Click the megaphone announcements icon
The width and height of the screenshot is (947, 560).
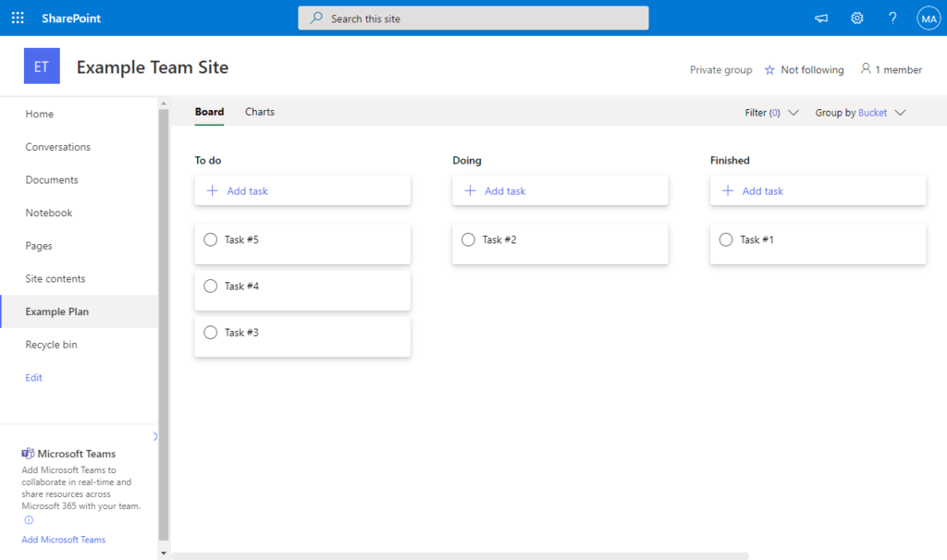(x=821, y=18)
